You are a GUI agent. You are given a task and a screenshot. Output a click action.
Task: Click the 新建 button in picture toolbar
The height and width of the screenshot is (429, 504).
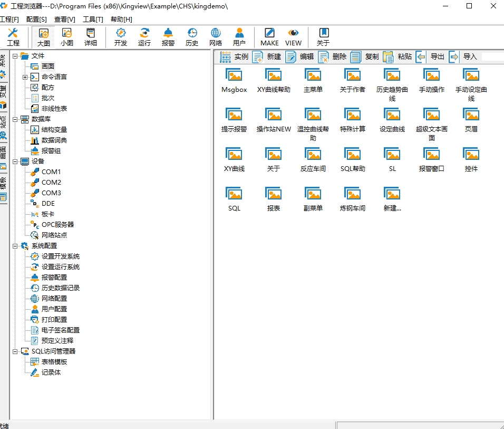pos(267,57)
